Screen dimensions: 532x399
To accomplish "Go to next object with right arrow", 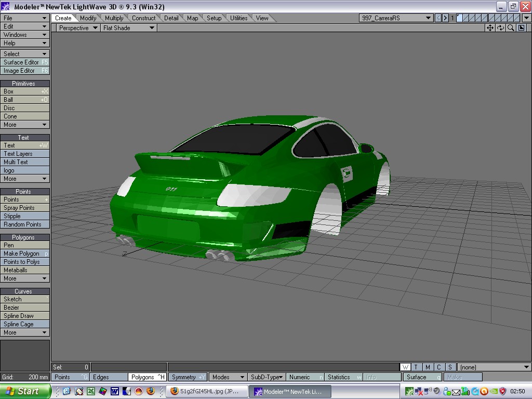I will [x=445, y=18].
